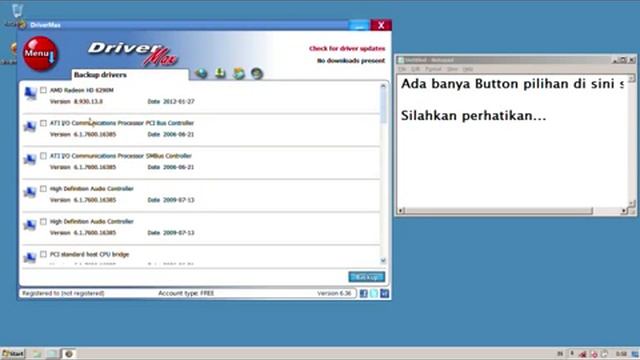Click the Windows Start button
The image size is (640, 360).
tap(13, 354)
